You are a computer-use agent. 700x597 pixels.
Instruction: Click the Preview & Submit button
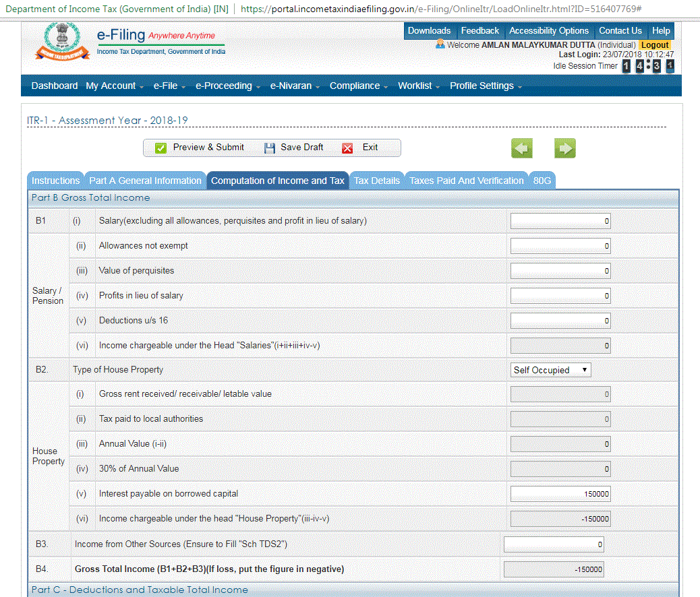tap(200, 148)
